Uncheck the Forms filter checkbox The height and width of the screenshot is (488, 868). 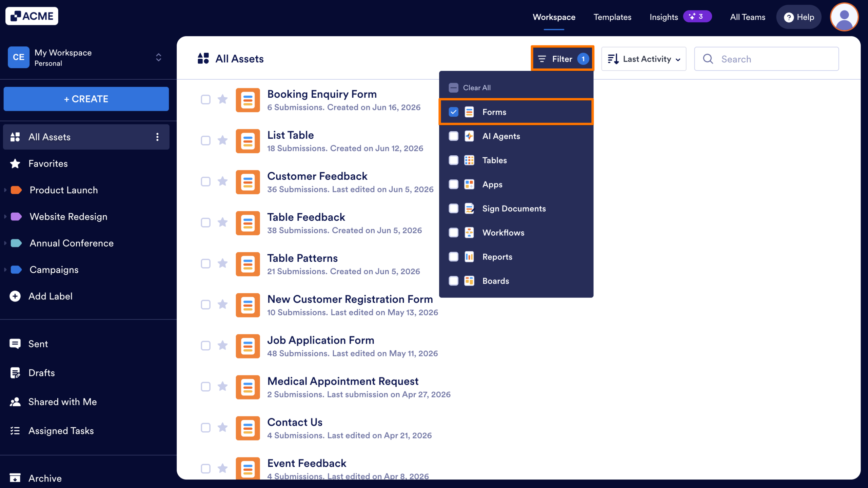453,112
